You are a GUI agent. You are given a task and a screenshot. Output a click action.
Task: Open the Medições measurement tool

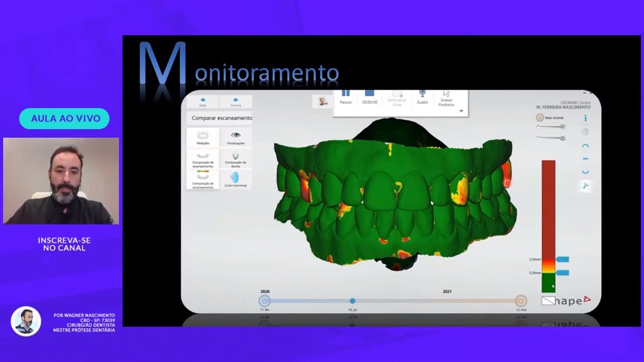pyautogui.click(x=203, y=137)
